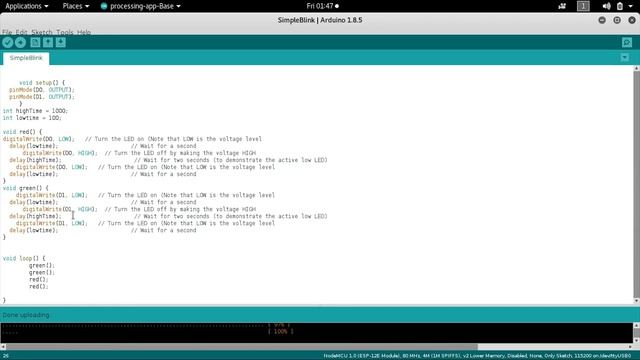Expand the processing-app-Base application menu
Viewport: 640px width, 360px height.
pos(140,6)
